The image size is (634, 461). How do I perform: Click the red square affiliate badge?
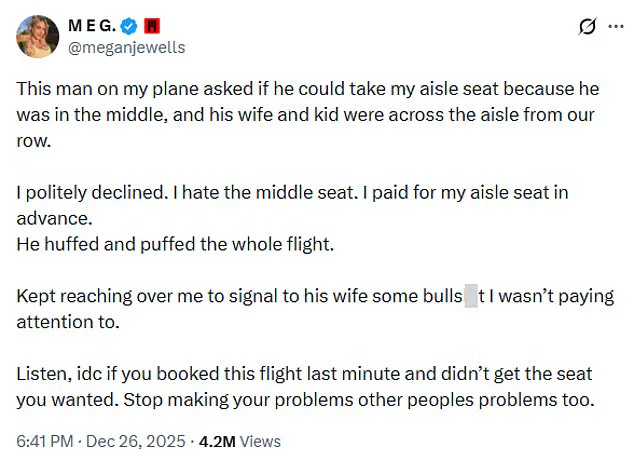(152, 25)
